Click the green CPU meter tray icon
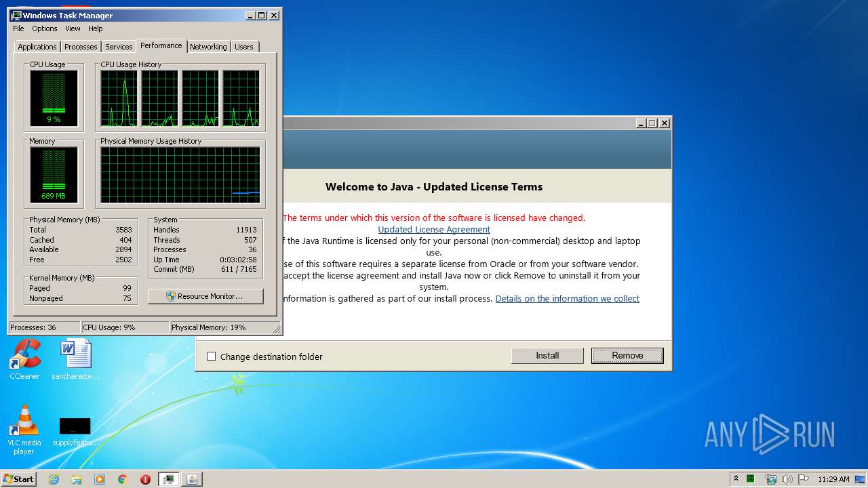 point(751,479)
